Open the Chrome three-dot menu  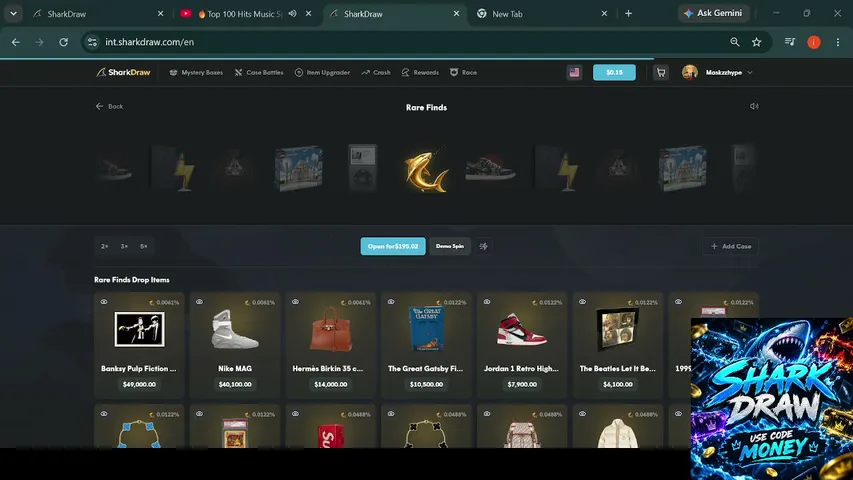pos(838,42)
